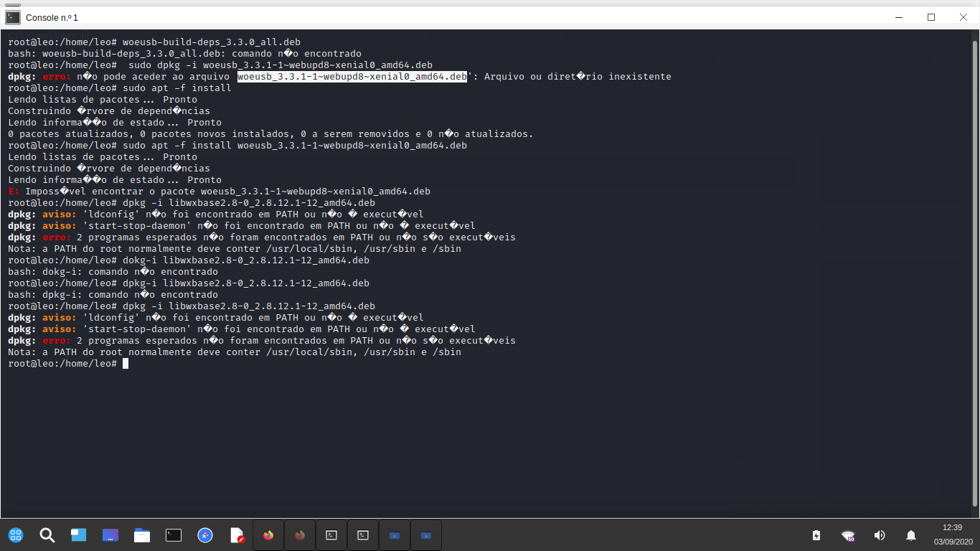Click the 'Console n.º 1' title text
The image size is (980, 551).
pyautogui.click(x=52, y=17)
